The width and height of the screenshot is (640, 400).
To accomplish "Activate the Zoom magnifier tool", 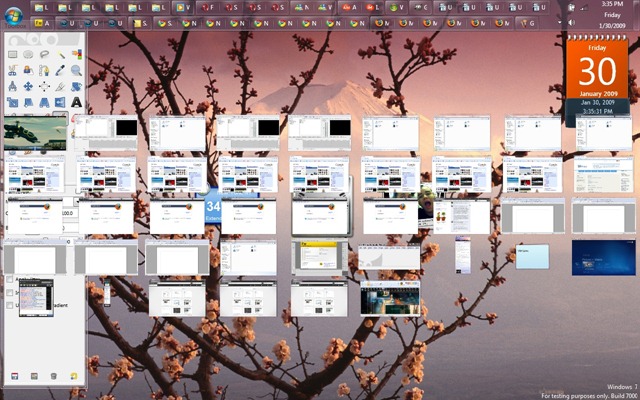I will pos(76,71).
